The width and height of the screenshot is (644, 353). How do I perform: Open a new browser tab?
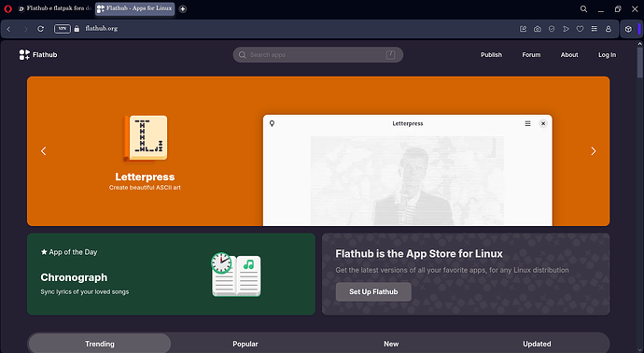click(x=183, y=8)
